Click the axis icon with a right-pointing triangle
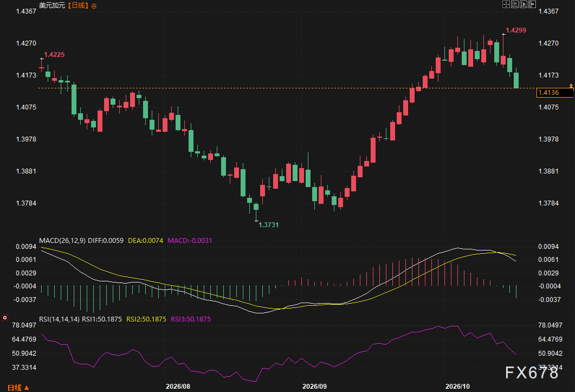This screenshot has height=392, width=575. (524, 4)
